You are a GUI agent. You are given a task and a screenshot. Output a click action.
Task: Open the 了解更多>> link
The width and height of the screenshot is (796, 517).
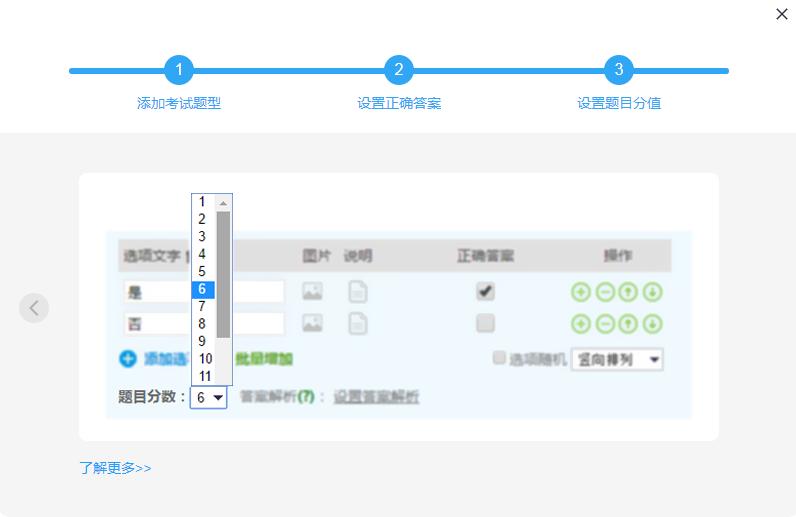coord(115,468)
